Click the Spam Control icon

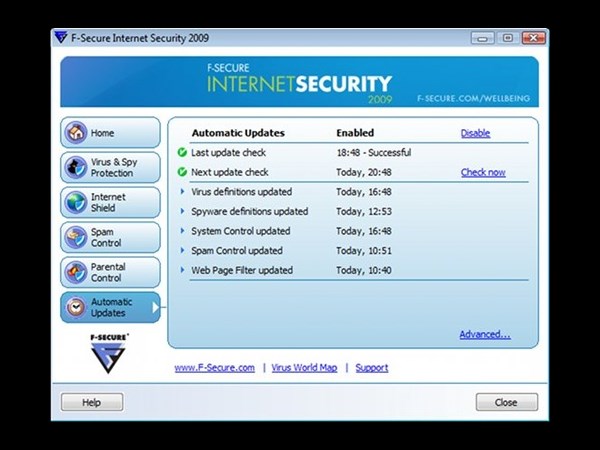pos(76,237)
